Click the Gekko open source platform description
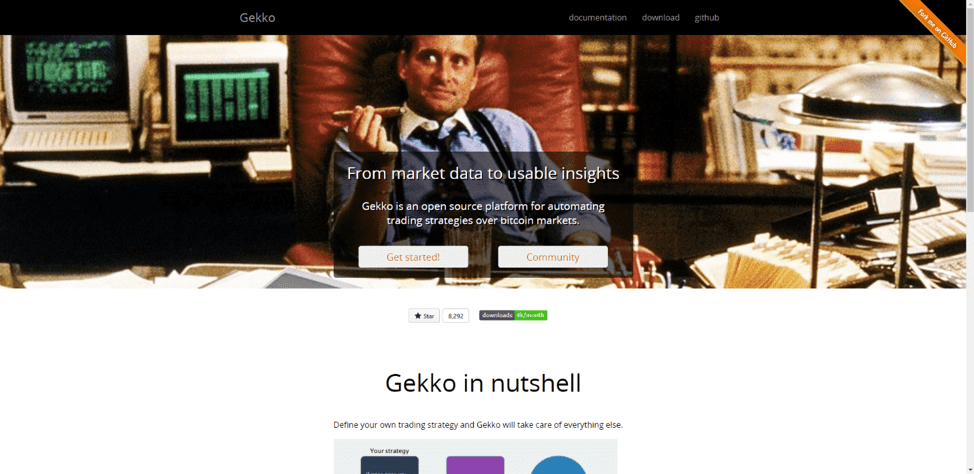Screen dimensions: 974x474 pyautogui.click(x=483, y=213)
